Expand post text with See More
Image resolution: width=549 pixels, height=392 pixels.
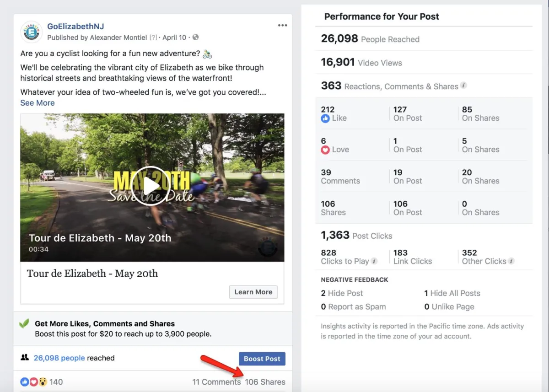pyautogui.click(x=38, y=103)
